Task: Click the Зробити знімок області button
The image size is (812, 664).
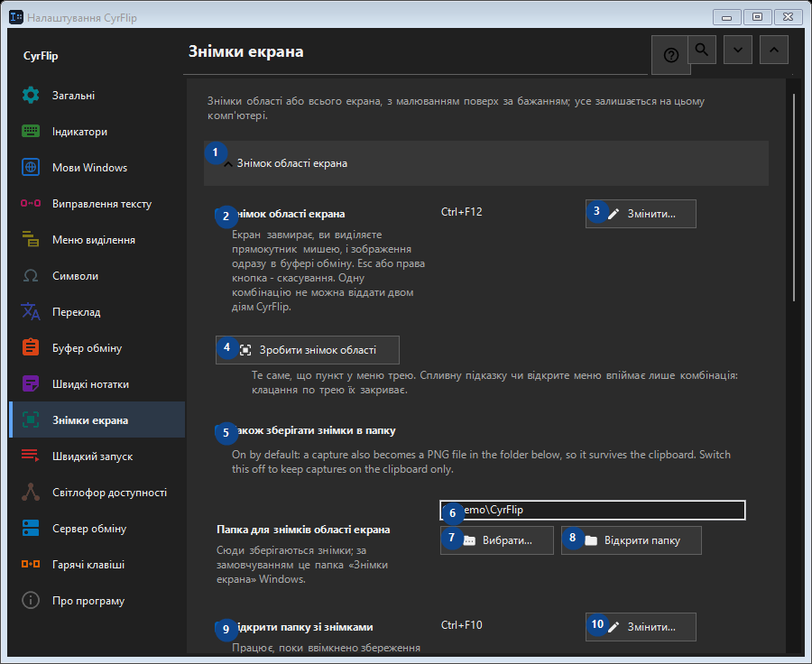Action: [x=308, y=350]
